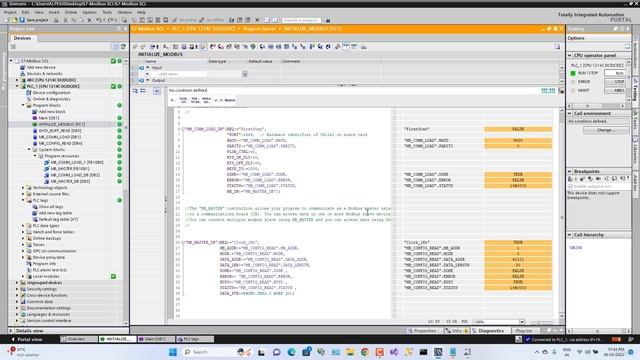This screenshot has width=640, height=360.
Task: Collapse the CPU operator panel section
Action: click(570, 55)
